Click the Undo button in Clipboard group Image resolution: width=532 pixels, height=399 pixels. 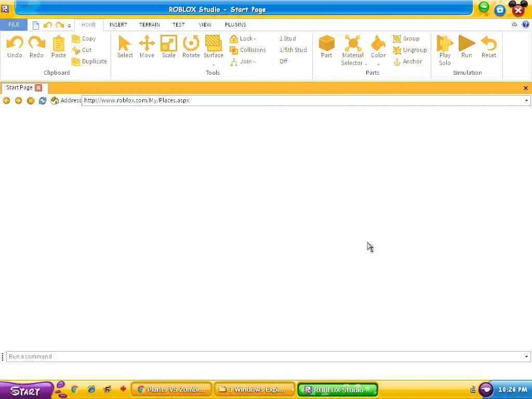[x=15, y=47]
